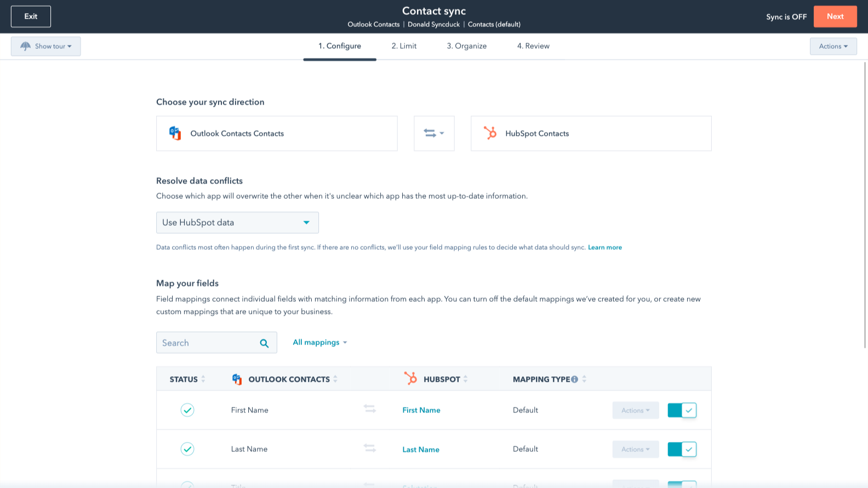Viewport: 868px width, 488px height.
Task: Click the Last Name sync direction arrows
Action: (x=370, y=449)
